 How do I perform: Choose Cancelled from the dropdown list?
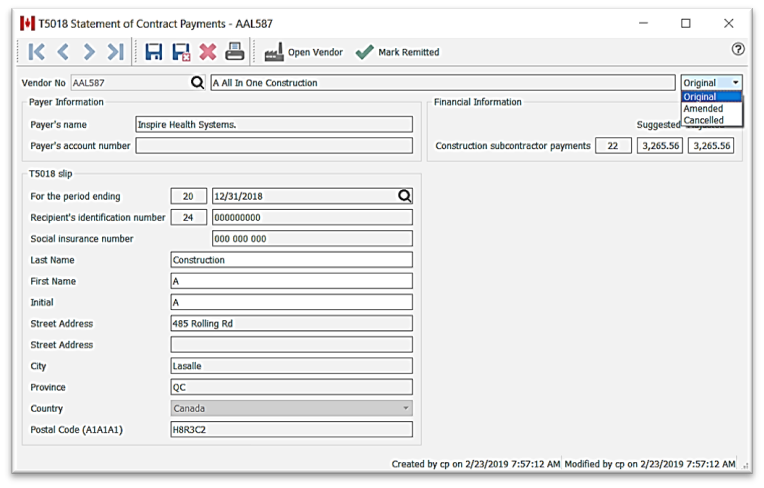tap(711, 120)
